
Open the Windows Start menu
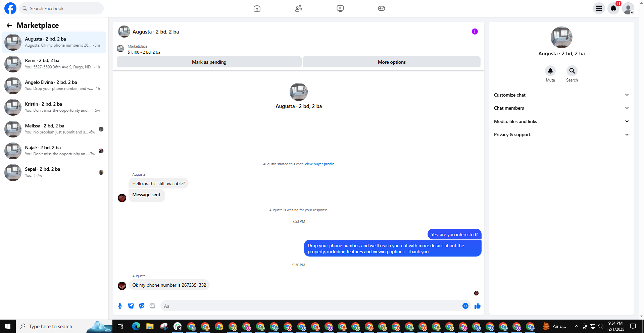pyautogui.click(x=8, y=326)
